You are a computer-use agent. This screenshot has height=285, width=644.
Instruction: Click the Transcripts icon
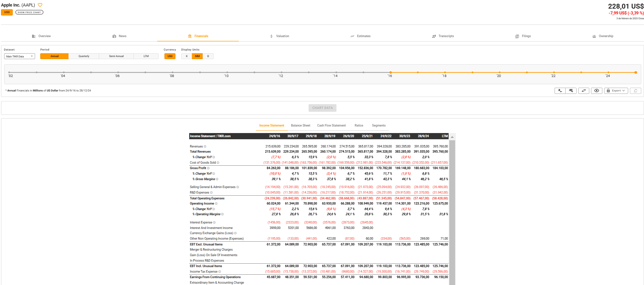(x=434, y=36)
